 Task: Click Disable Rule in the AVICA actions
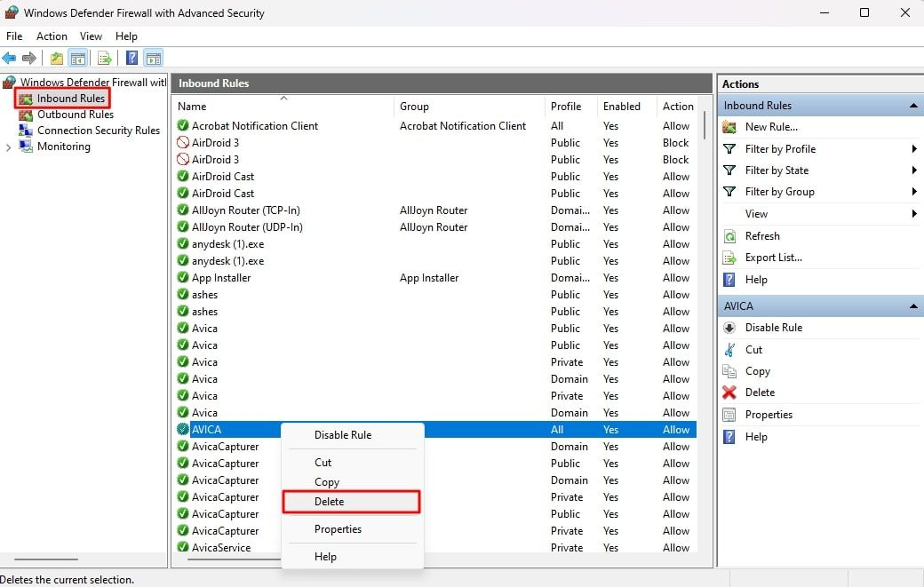point(773,328)
